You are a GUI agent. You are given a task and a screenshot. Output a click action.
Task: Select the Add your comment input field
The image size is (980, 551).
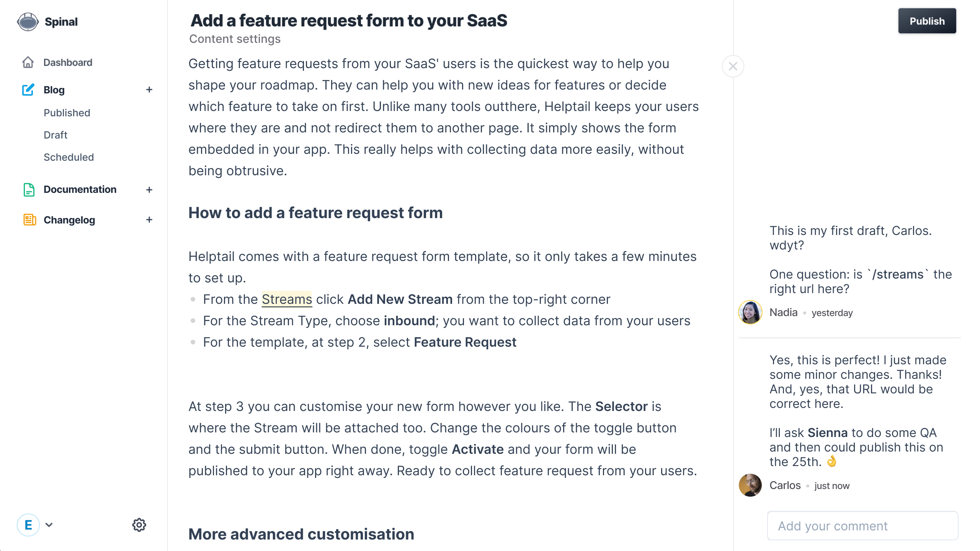pos(864,526)
